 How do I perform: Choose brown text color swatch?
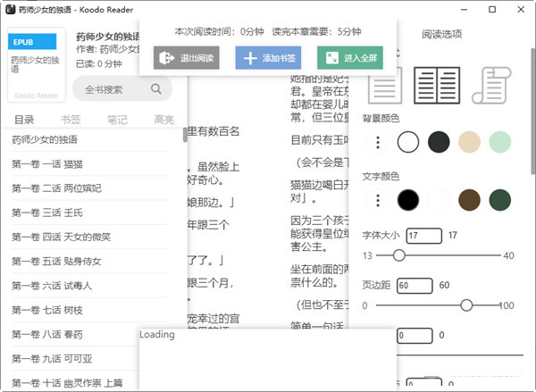469,200
